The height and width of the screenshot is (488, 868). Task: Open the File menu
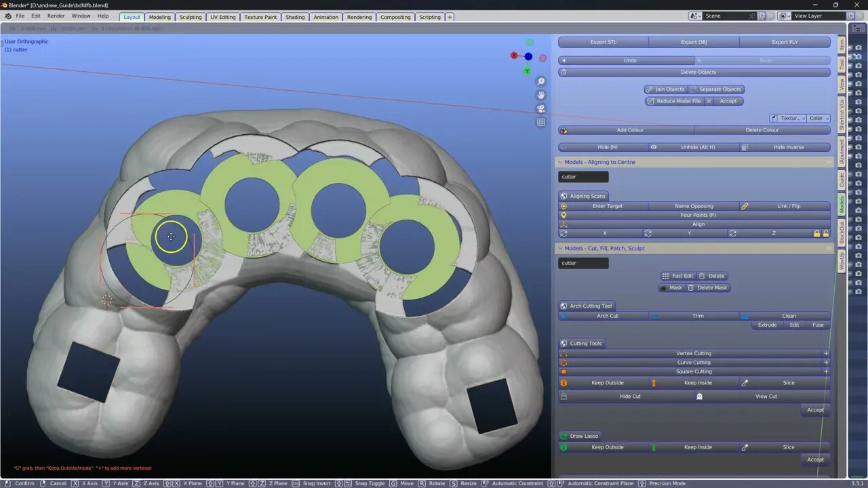(20, 16)
